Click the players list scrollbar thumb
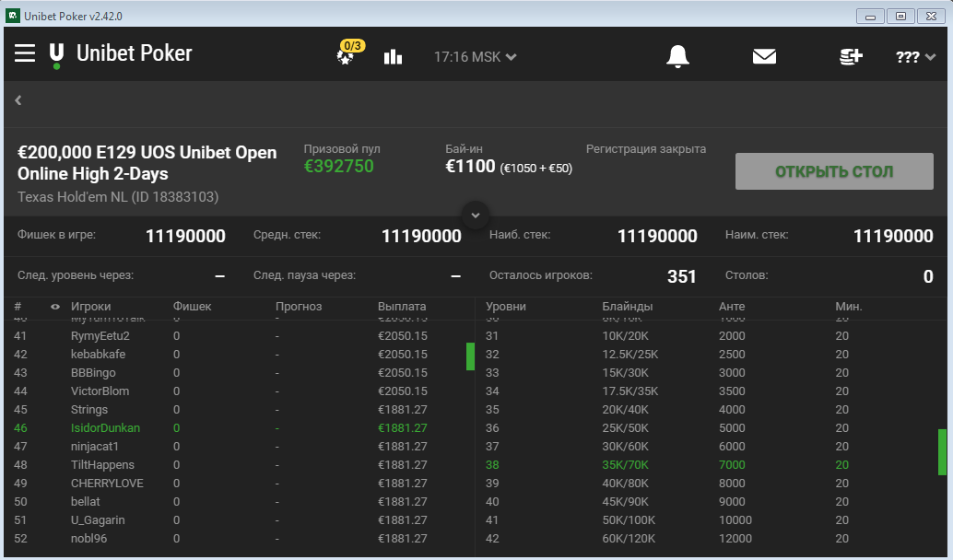This screenshot has height=560, width=953. tap(470, 356)
